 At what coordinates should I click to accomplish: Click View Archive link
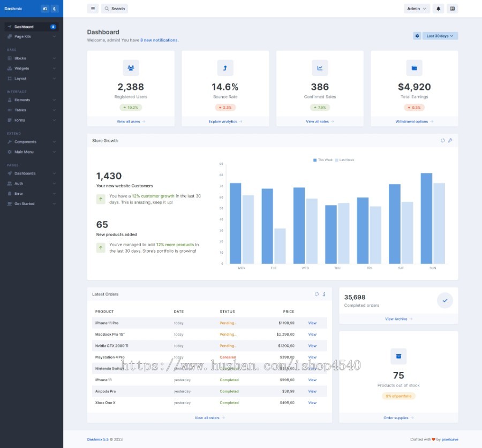click(x=398, y=319)
